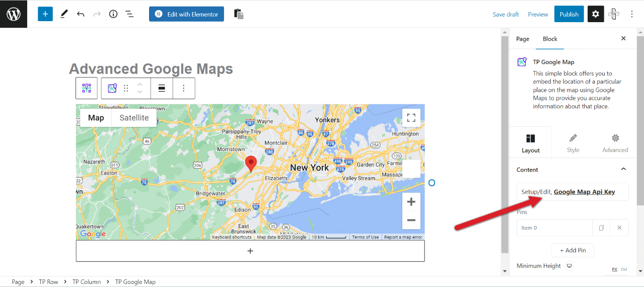Select the Advanced tab
This screenshot has height=287, width=644.
[x=615, y=143]
